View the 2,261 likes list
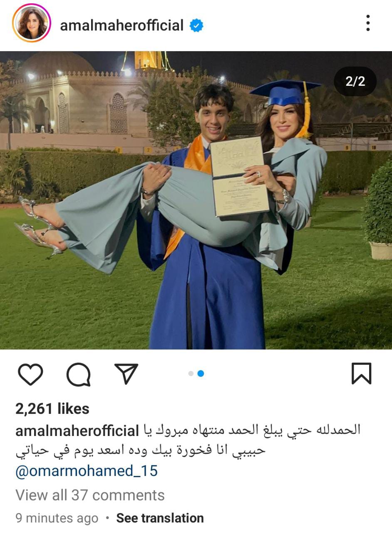392x533 pixels. (52, 409)
